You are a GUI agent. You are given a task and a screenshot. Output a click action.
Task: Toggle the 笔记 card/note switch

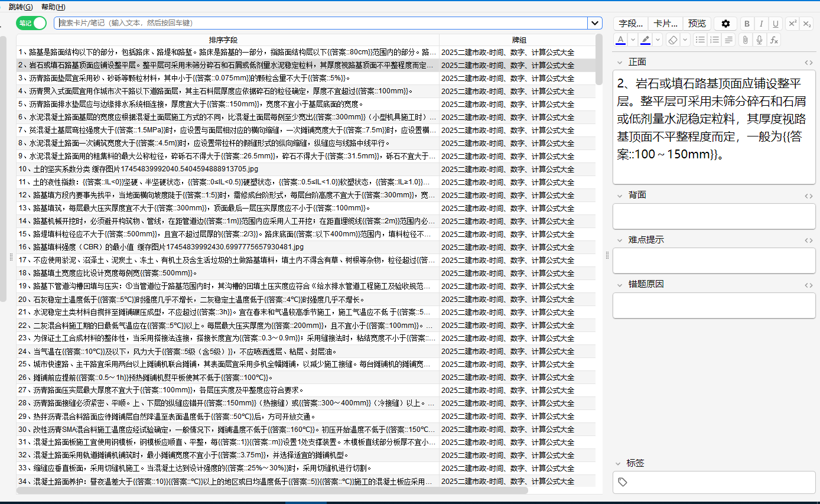point(31,23)
